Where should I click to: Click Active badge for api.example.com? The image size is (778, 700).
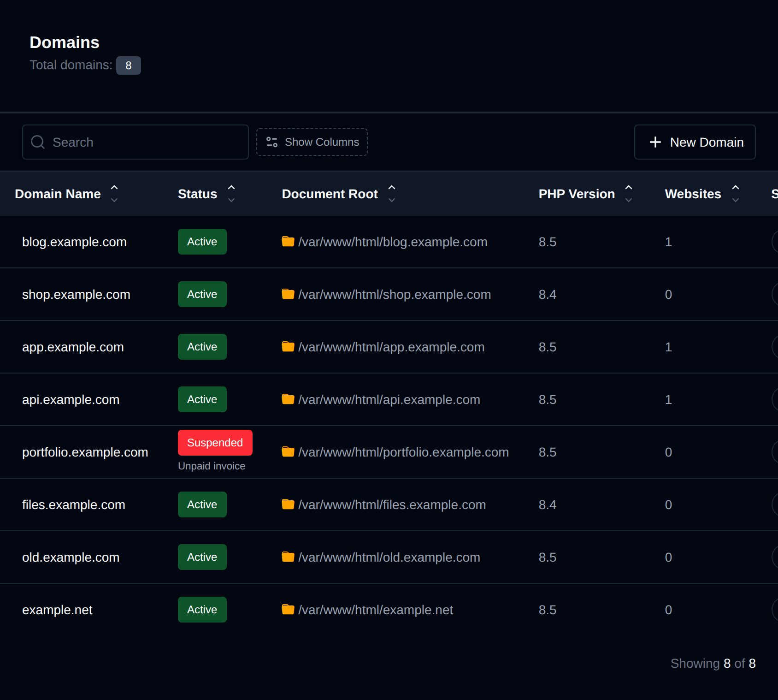pyautogui.click(x=202, y=399)
